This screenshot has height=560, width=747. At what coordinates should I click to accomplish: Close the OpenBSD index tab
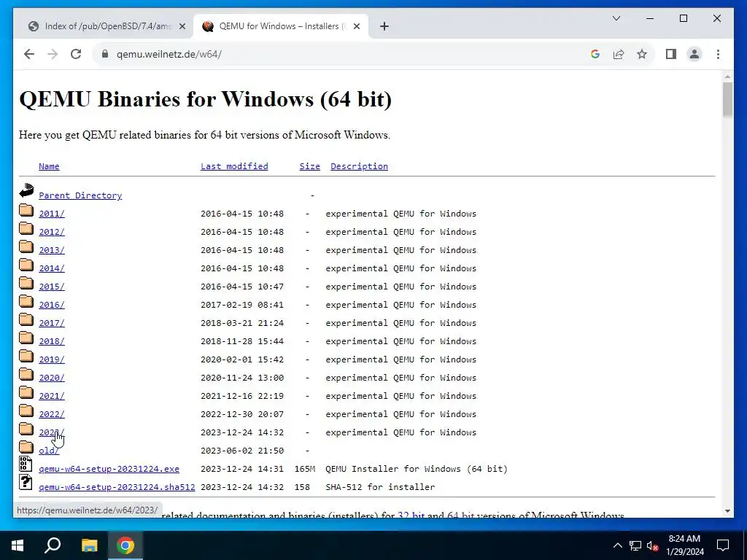click(182, 27)
